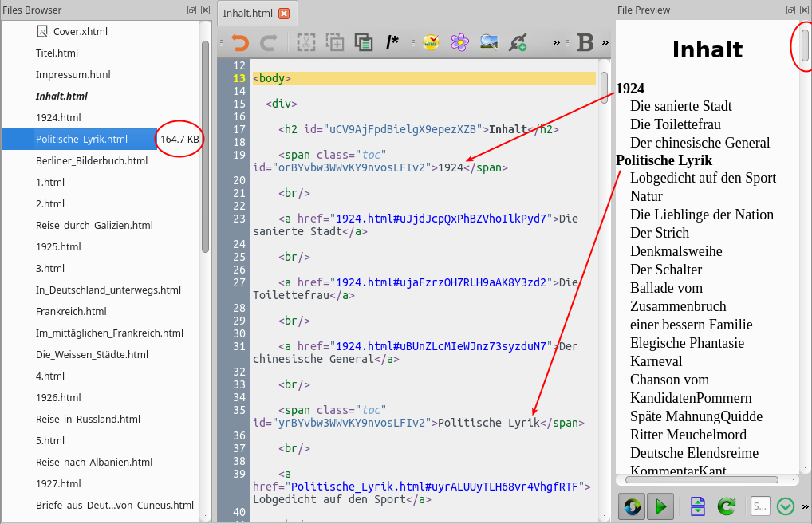Expand overflow chevron right of Bold icon

tap(605, 42)
